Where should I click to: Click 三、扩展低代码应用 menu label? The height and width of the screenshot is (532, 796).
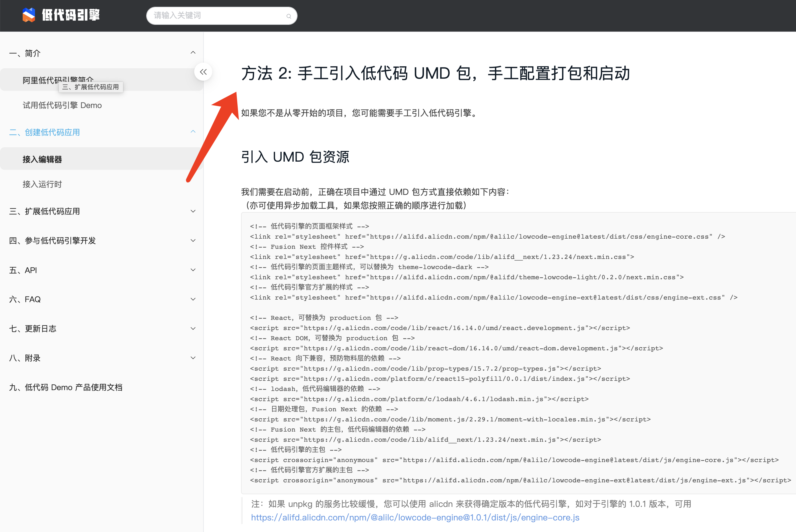[45, 211]
